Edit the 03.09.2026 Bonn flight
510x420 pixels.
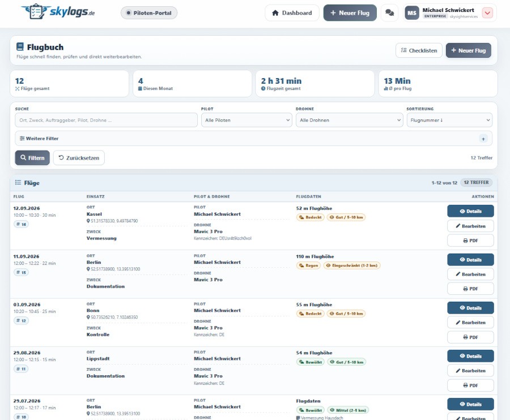[470, 323]
